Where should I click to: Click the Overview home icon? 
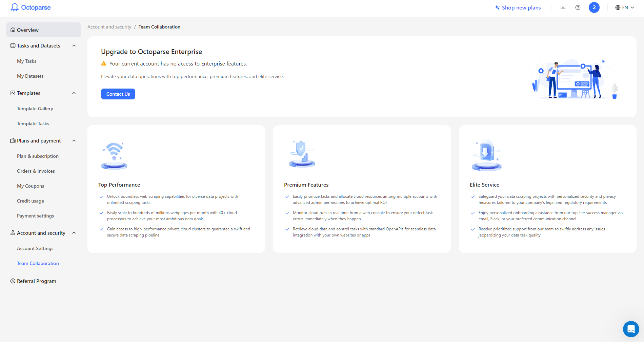pyautogui.click(x=13, y=30)
